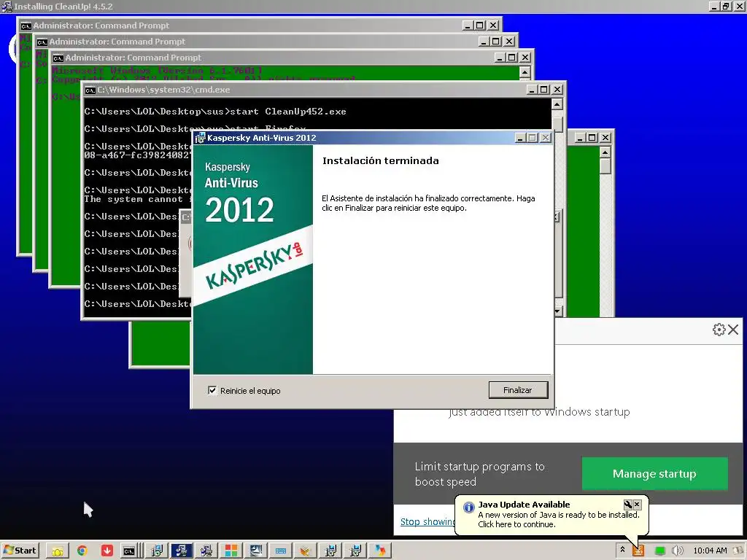This screenshot has height=560, width=747.
Task: Switch to the cmd taskbar button
Action: pyautogui.click(x=130, y=551)
